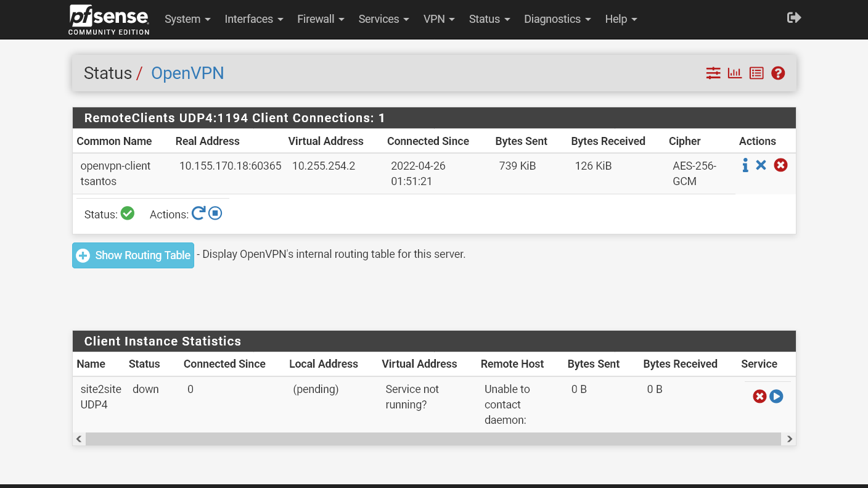
Task: Open related log entries icon
Action: point(756,73)
